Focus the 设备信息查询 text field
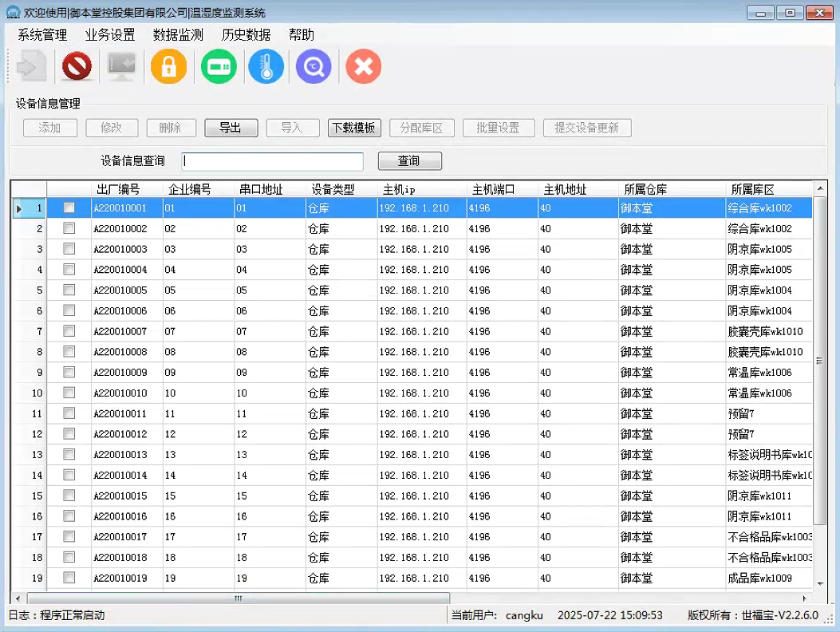 (272, 161)
